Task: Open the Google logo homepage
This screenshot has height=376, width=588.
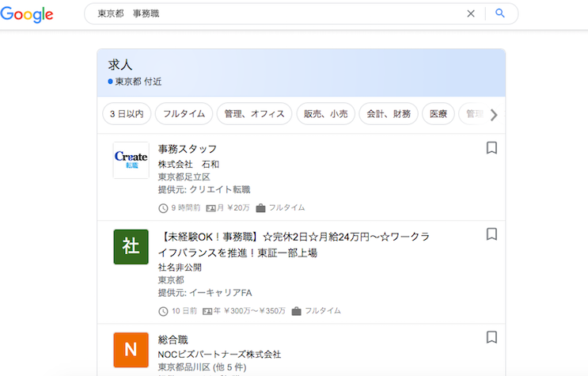Action: (x=27, y=14)
